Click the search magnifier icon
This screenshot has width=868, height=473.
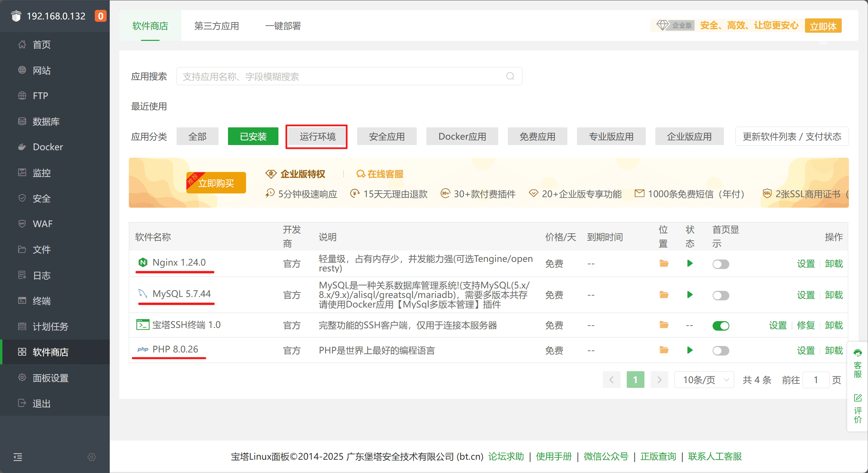pos(510,76)
